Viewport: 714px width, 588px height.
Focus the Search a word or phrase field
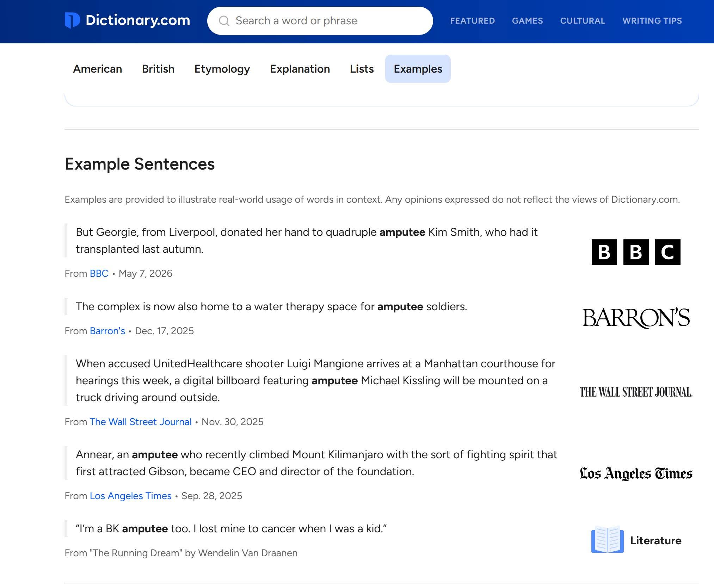coord(320,21)
